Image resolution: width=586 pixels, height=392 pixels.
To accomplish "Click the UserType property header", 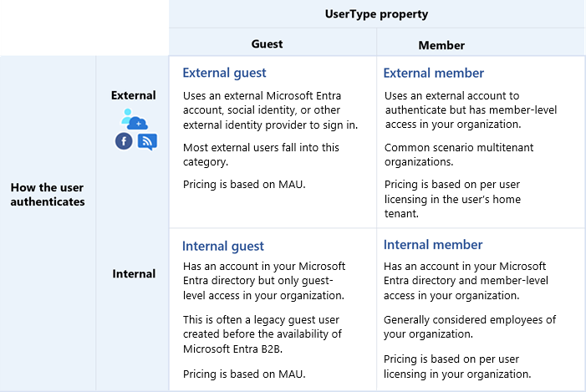I will point(377,14).
